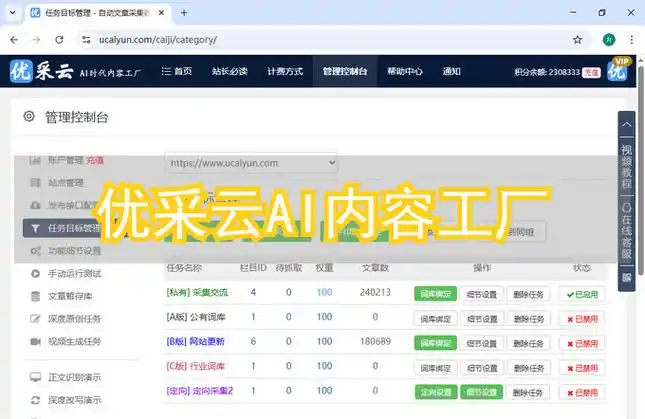Toggle 已禁用 status of 行业词库 task
This screenshot has width=645, height=419.
coord(582,368)
